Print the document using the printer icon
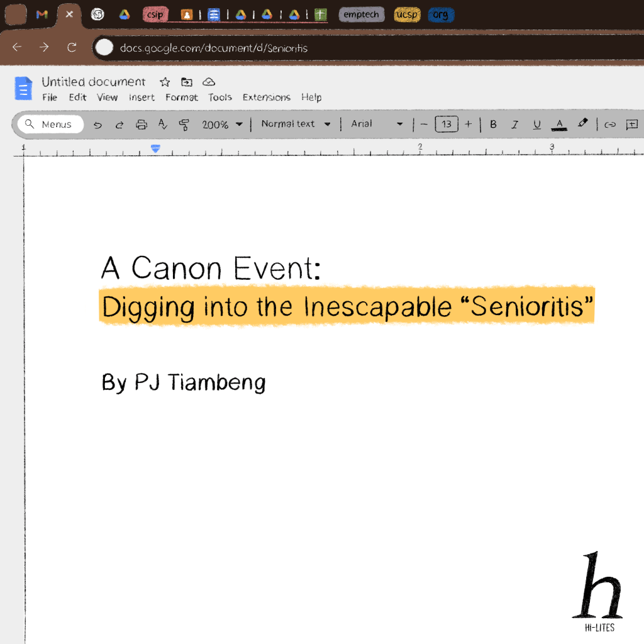 click(x=142, y=125)
